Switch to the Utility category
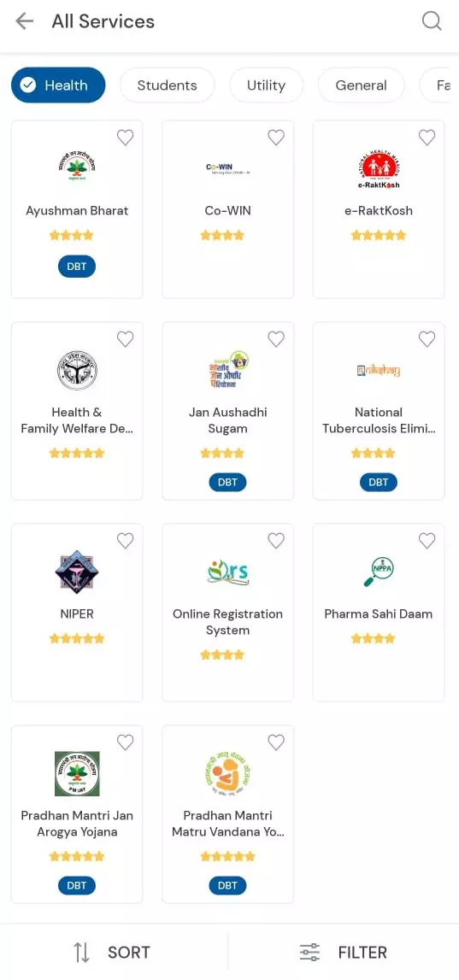The width and height of the screenshot is (459, 980). tap(266, 85)
